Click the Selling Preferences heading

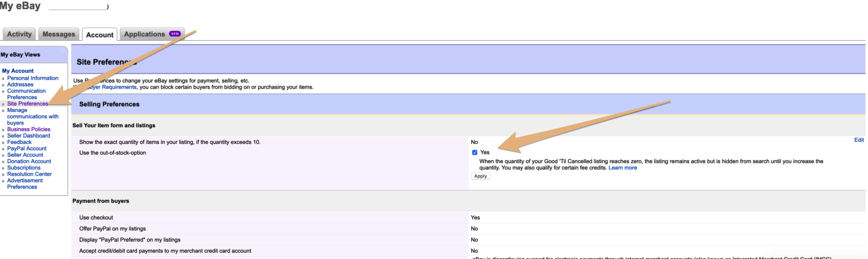[109, 104]
